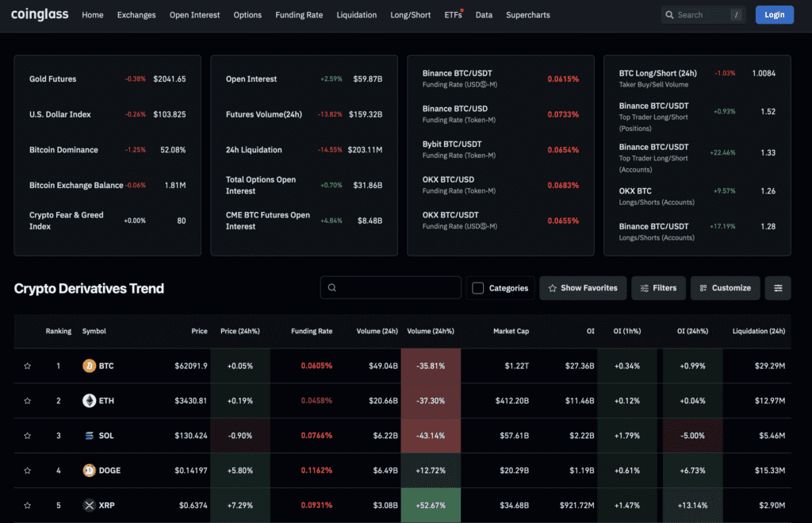Click the BTC coin icon in the table
The image size is (812, 523).
[x=88, y=366]
